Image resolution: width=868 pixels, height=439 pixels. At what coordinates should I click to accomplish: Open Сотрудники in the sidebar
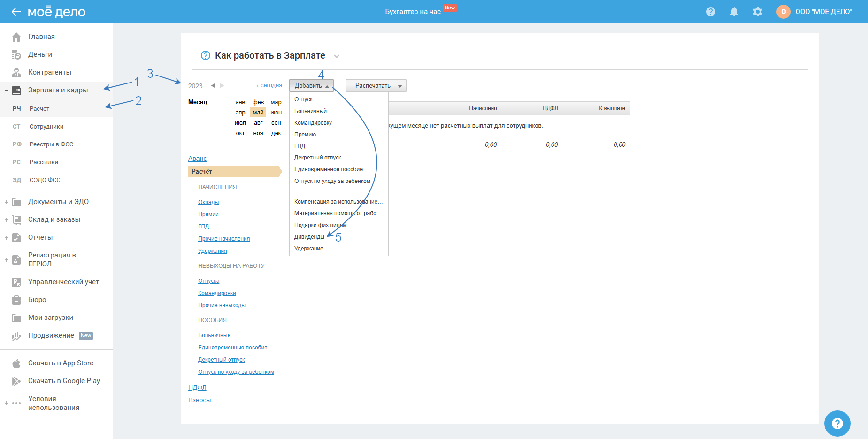[x=46, y=127]
